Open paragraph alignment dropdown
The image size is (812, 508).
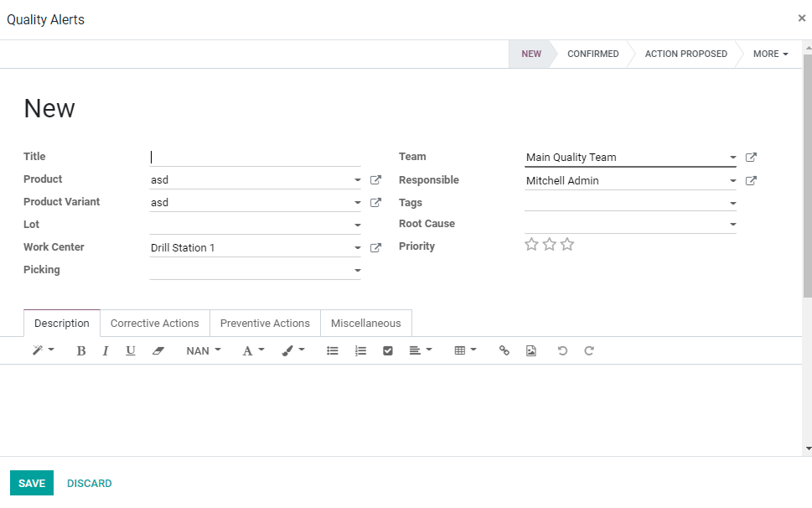[421, 351]
